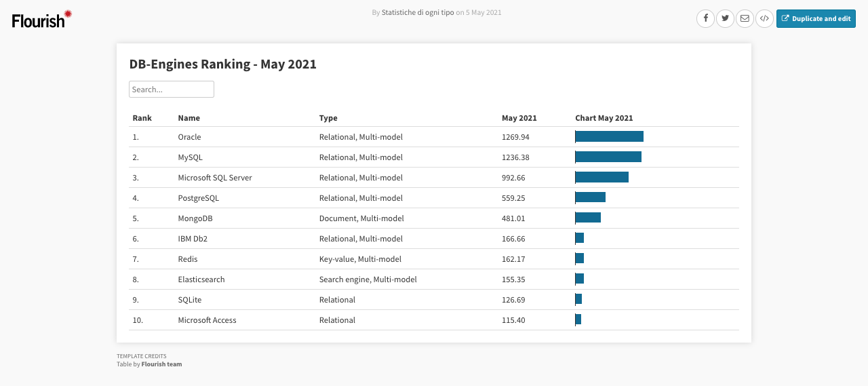Select the IBM Db2 name cell
This screenshot has height=386, width=868.
tap(193, 239)
